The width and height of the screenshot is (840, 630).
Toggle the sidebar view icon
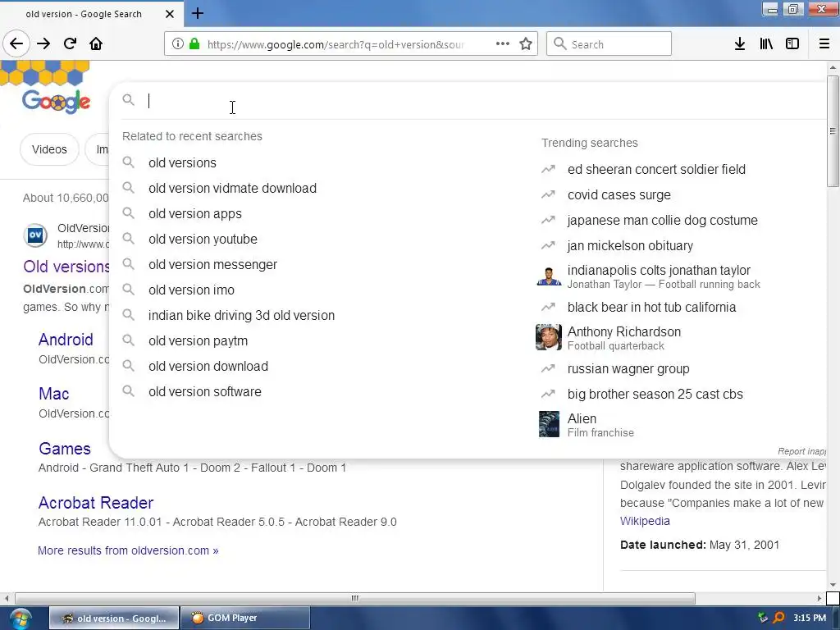point(792,44)
